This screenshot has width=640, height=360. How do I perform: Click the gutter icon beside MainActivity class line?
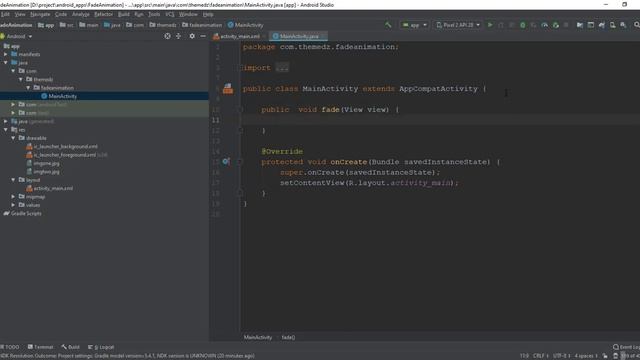click(228, 89)
